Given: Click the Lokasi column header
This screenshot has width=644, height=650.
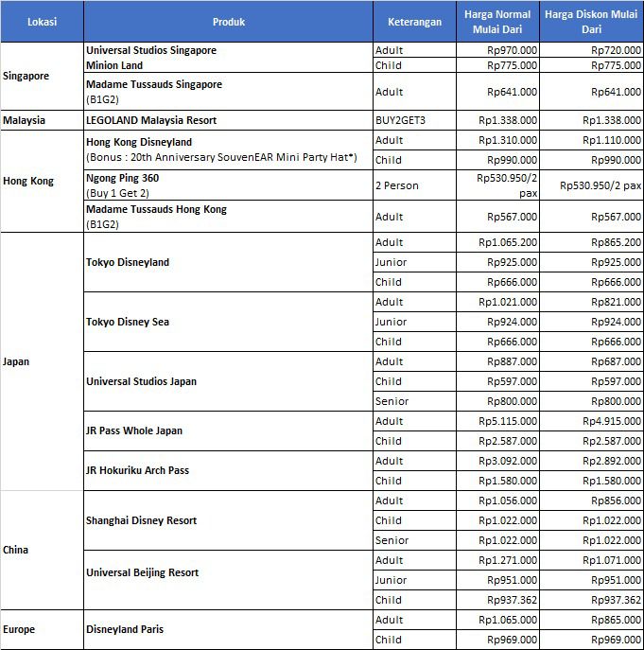Looking at the screenshot, I should click(x=42, y=22).
